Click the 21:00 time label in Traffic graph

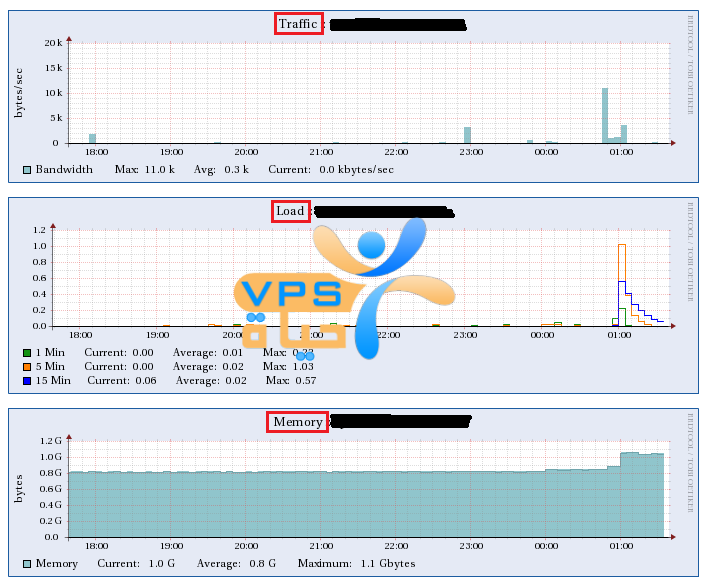321,152
